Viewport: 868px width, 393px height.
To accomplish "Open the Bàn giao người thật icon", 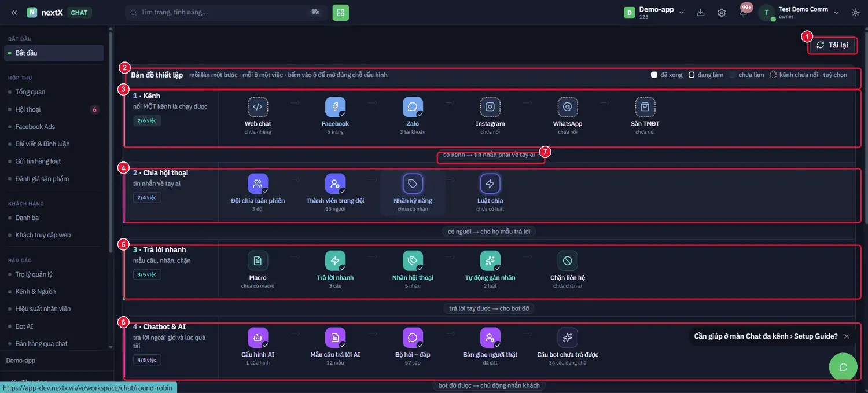I will click(x=490, y=338).
